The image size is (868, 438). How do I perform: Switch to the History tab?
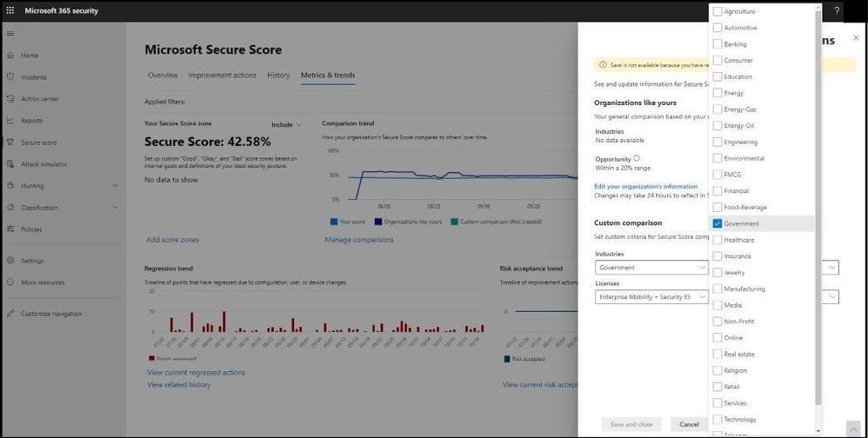pos(278,76)
